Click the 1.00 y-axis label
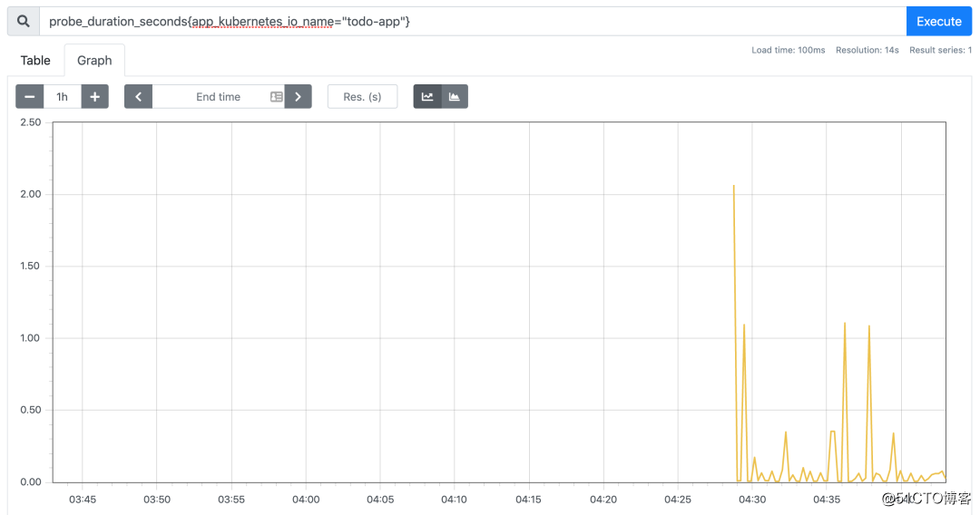 pyautogui.click(x=31, y=338)
